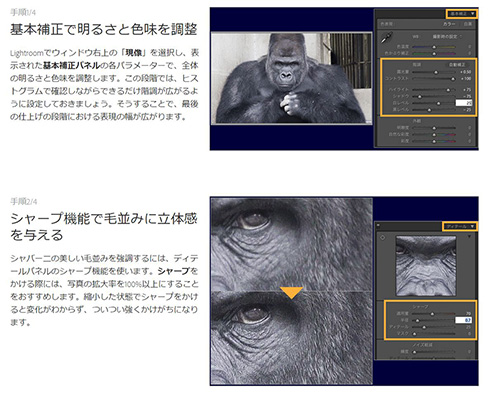Click the ハイライト value +75

coord(467,90)
